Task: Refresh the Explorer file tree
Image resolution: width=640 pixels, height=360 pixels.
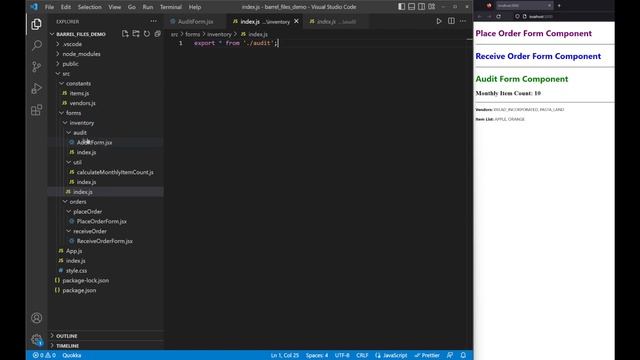Action: pyautogui.click(x=147, y=34)
